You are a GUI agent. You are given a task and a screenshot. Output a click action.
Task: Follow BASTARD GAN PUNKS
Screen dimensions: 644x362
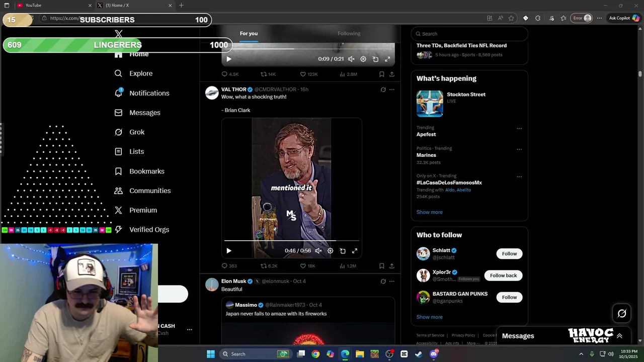click(x=509, y=297)
